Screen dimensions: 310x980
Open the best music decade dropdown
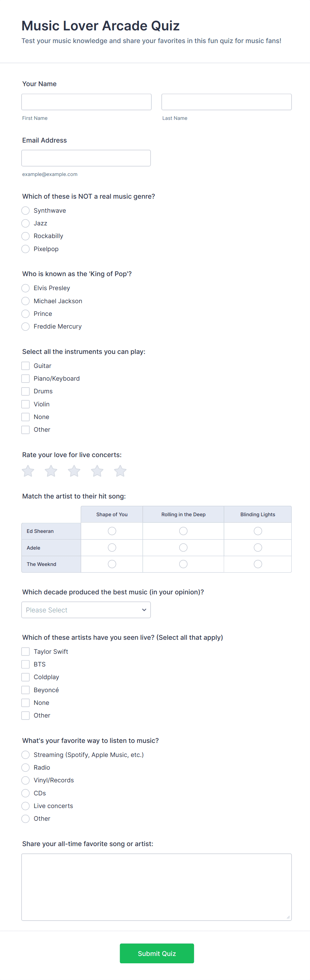(86, 610)
